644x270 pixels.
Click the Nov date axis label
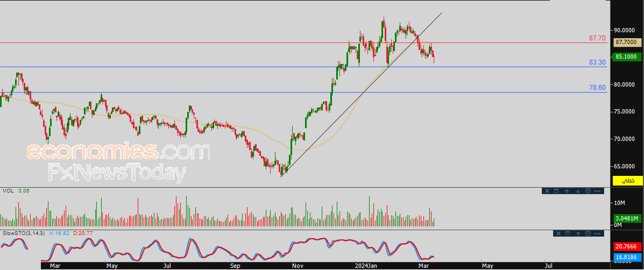(x=298, y=266)
